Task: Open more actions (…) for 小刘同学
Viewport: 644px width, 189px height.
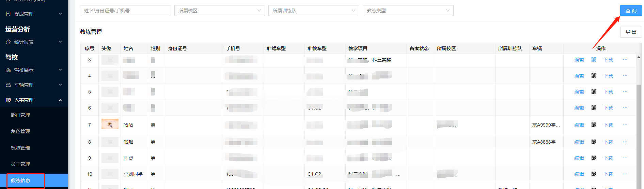Action: click(625, 174)
